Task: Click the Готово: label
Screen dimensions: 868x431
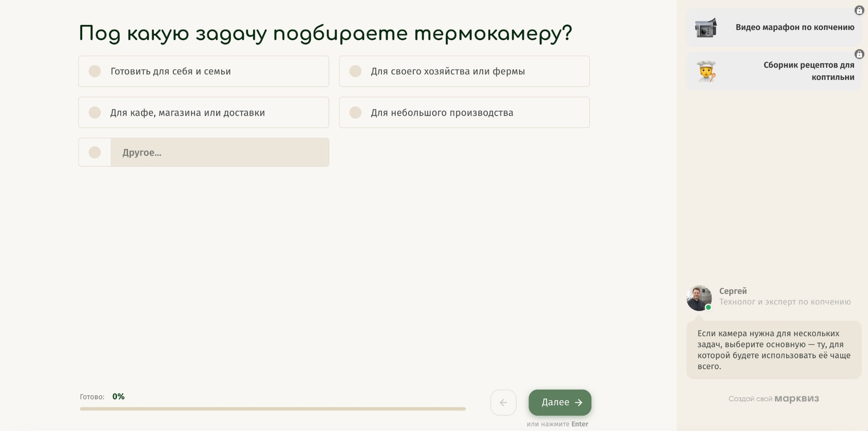Action: pyautogui.click(x=92, y=397)
